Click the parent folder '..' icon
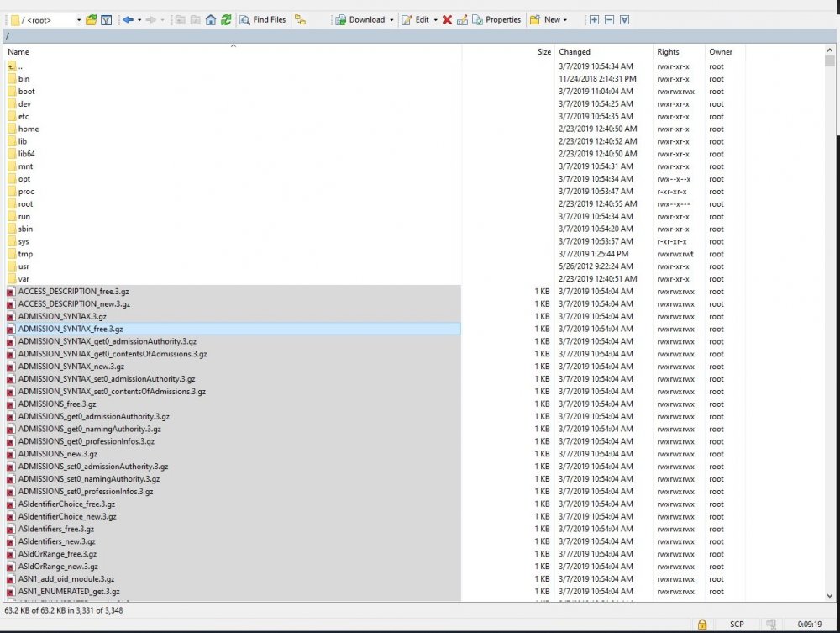840x633 pixels. click(12, 66)
